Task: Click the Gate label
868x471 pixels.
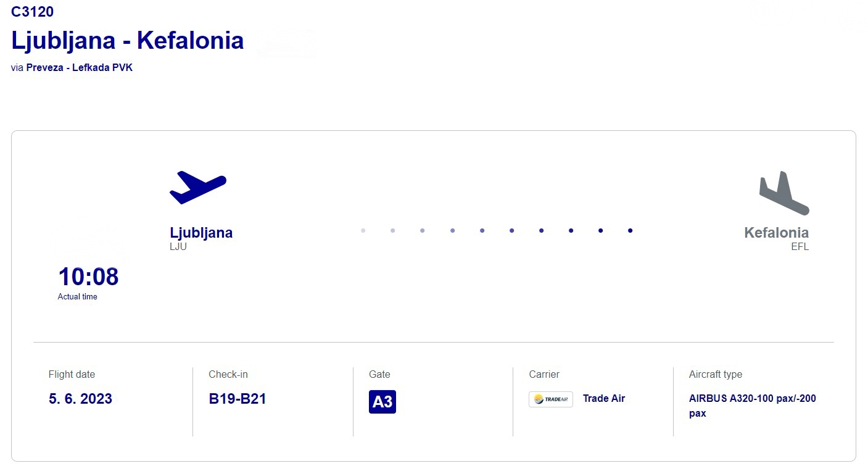Action: [379, 375]
